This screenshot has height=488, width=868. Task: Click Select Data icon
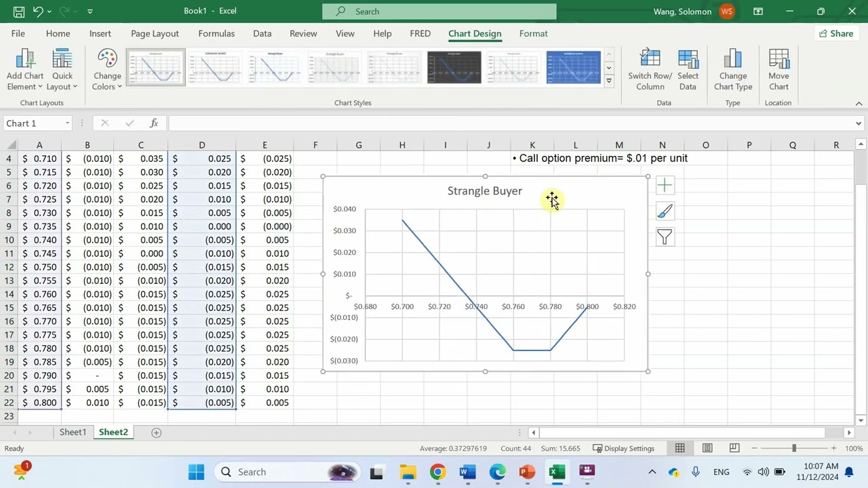[x=688, y=70]
